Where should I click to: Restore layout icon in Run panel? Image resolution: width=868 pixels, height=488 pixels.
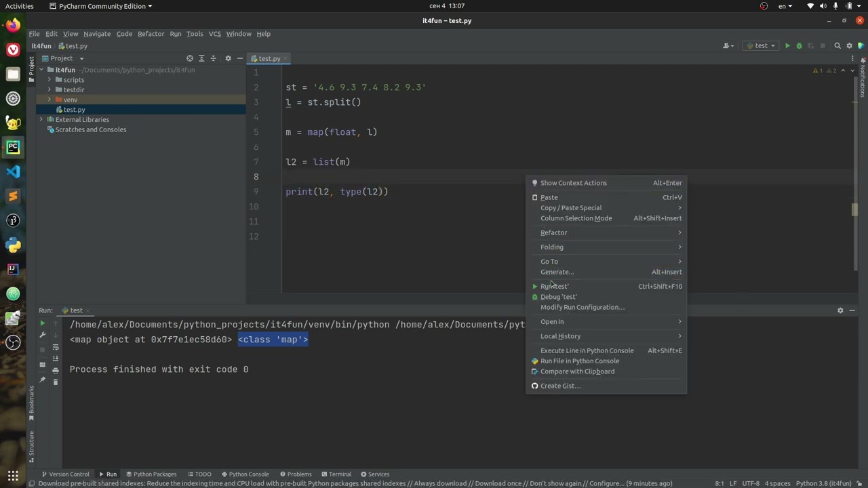click(42, 365)
